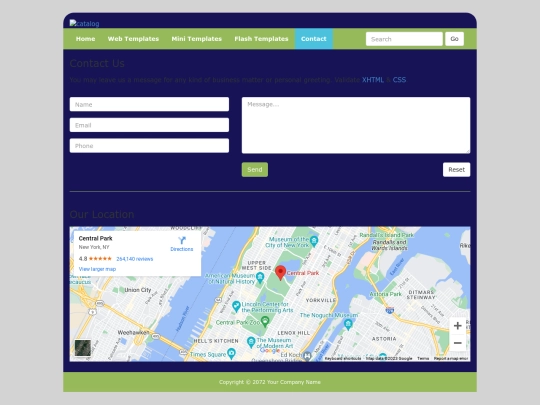This screenshot has height=405, width=540.
Task: Submit the form with Send
Action: [255, 169]
